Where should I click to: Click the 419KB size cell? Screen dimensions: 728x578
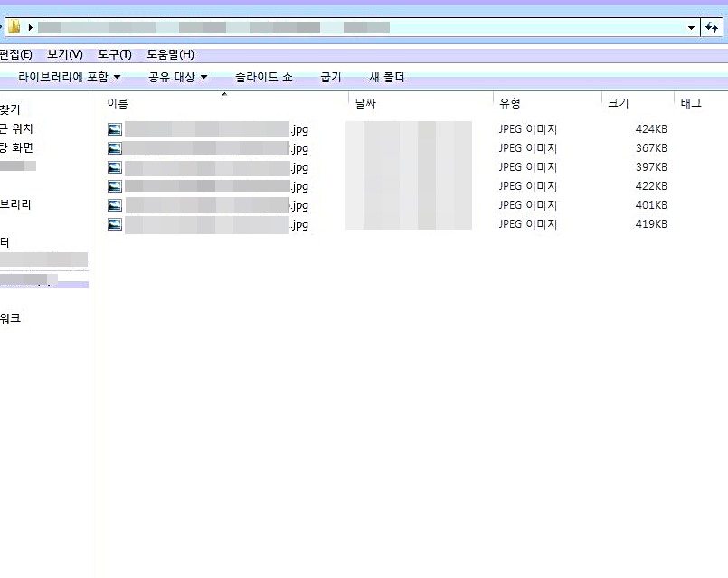click(651, 224)
